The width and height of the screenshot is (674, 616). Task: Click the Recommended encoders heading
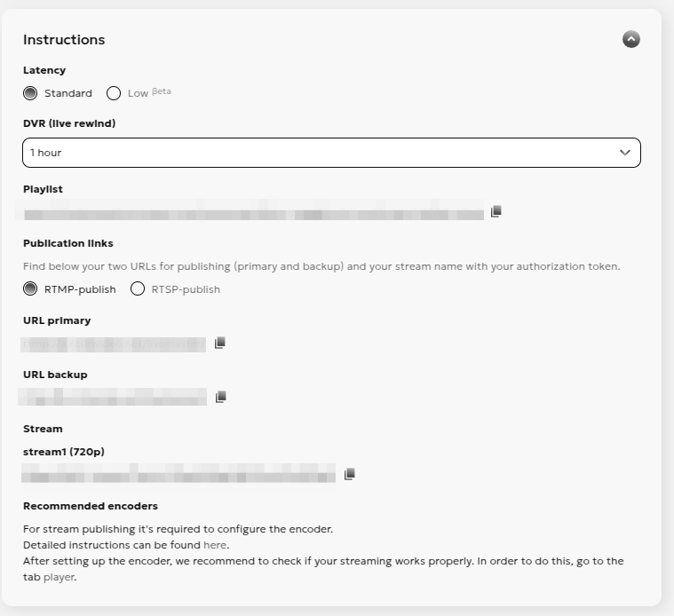(x=91, y=506)
